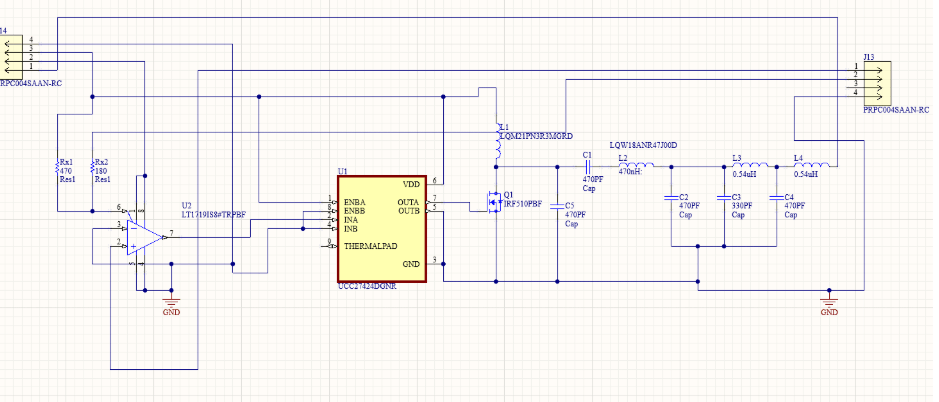Click the UCC27424DGNR part name text

click(367, 286)
